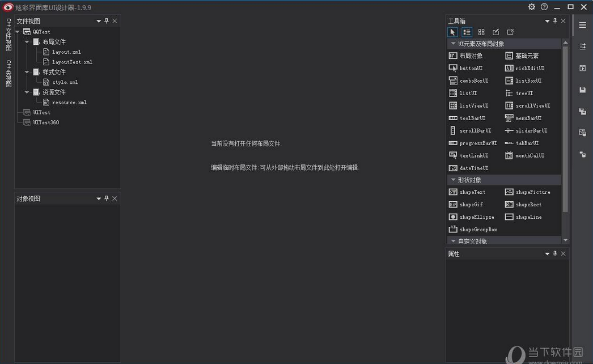
Task: Choose the monthCalUI control
Action: tap(525, 156)
